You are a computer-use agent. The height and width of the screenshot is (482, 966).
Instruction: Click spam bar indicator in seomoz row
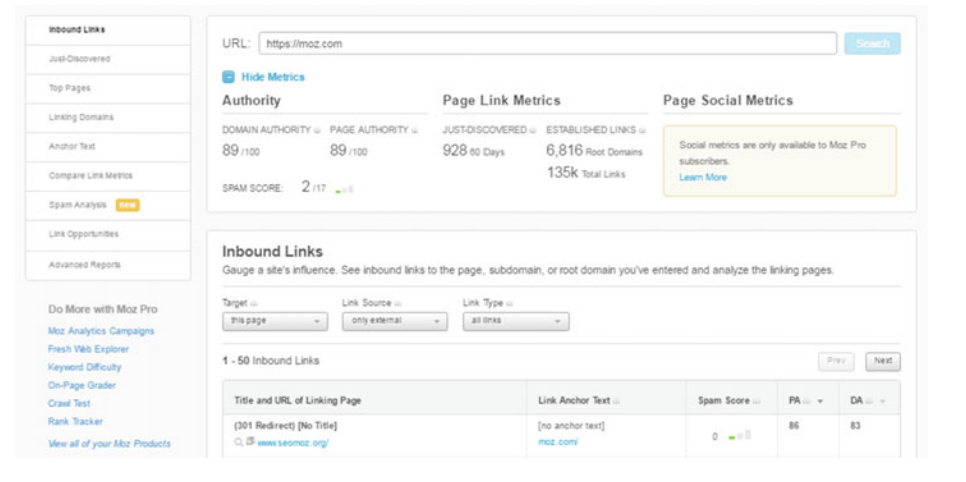coord(739,436)
